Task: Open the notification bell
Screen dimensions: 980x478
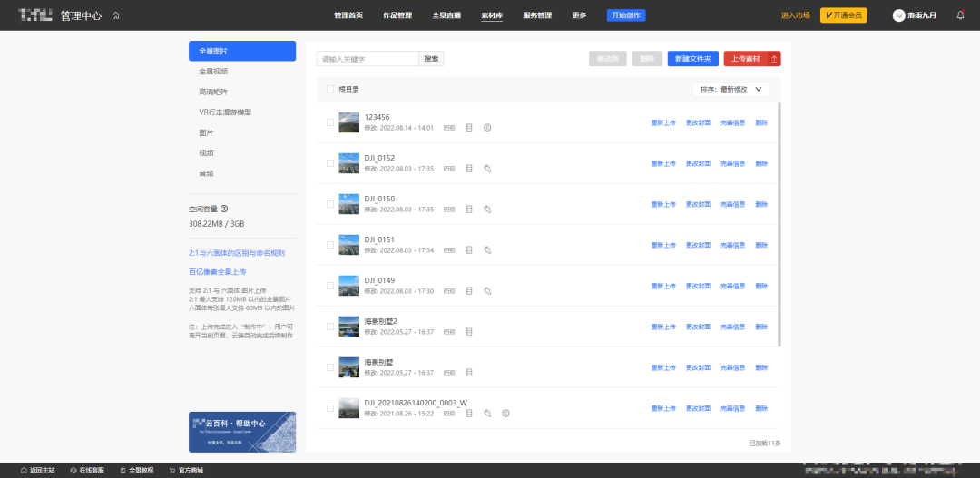Action: point(961,15)
